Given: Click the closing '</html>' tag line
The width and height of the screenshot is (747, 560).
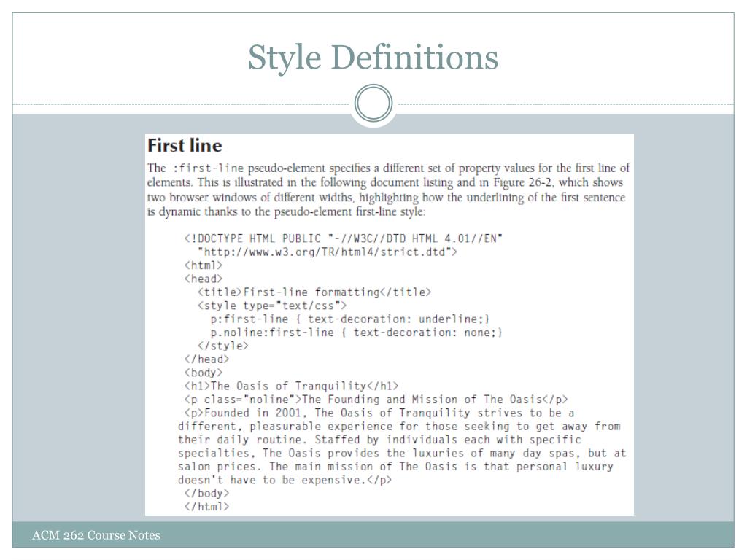Looking at the screenshot, I should click(206, 506).
